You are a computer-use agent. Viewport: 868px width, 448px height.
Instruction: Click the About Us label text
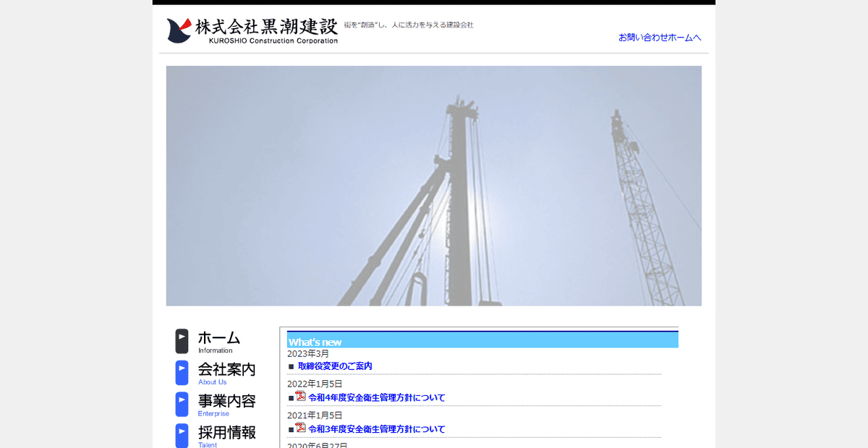pyautogui.click(x=212, y=382)
